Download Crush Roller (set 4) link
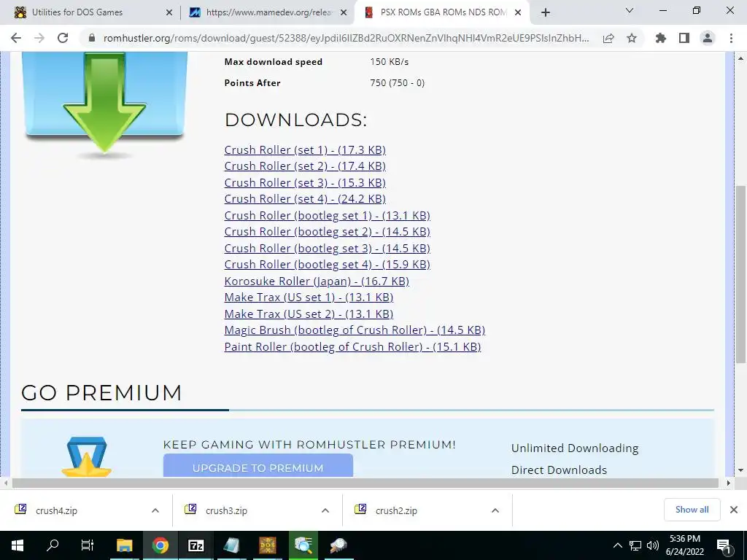The width and height of the screenshot is (747, 560). pos(305,198)
